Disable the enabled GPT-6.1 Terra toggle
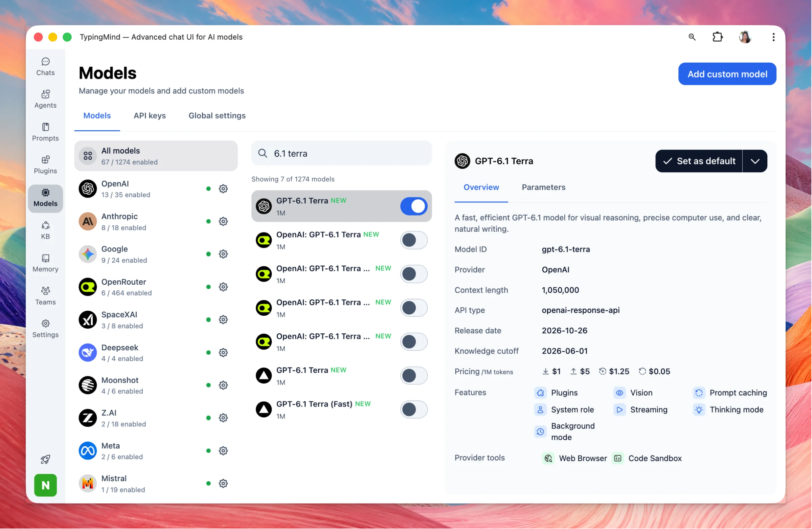The width and height of the screenshot is (812, 529). 414,206
